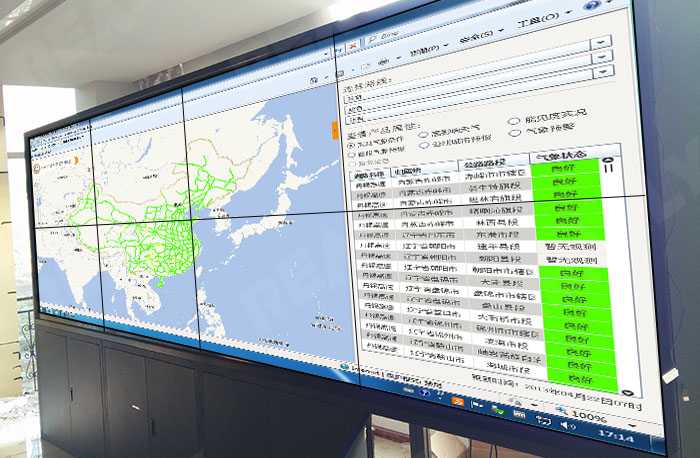Click 暂无观测 in the 建平县段 row
The height and width of the screenshot is (458, 700).
(571, 247)
